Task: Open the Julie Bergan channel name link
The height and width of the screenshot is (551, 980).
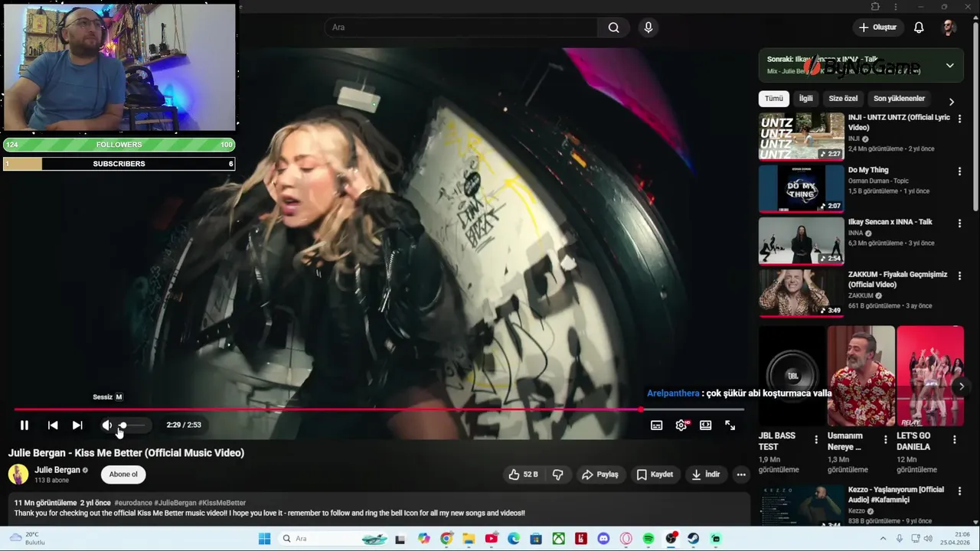Action: (x=57, y=470)
